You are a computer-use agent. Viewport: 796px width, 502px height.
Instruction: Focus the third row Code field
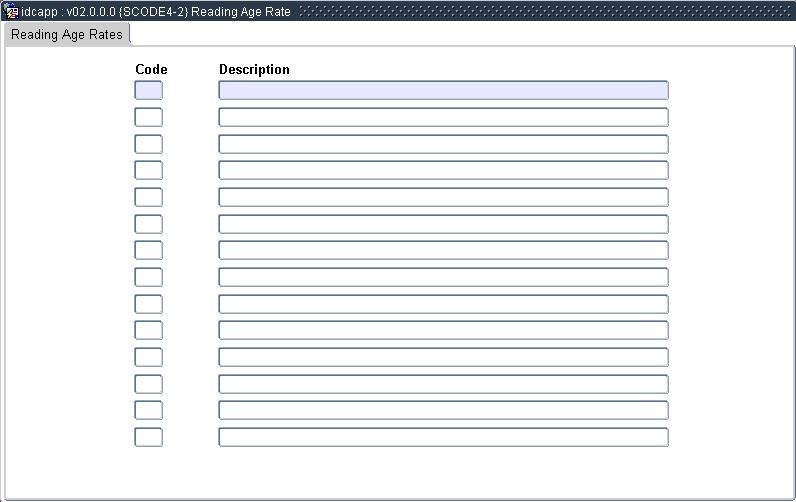(148, 144)
